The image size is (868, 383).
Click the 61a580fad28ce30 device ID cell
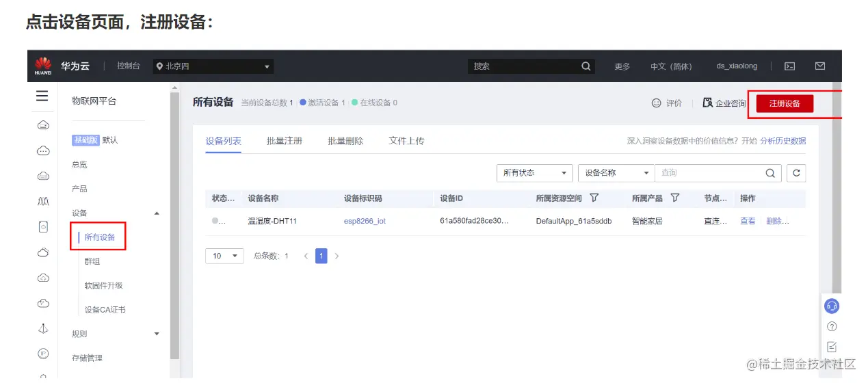(474, 222)
